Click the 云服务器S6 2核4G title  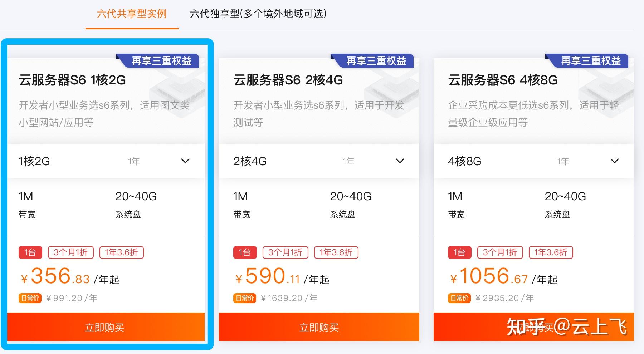[x=288, y=80]
